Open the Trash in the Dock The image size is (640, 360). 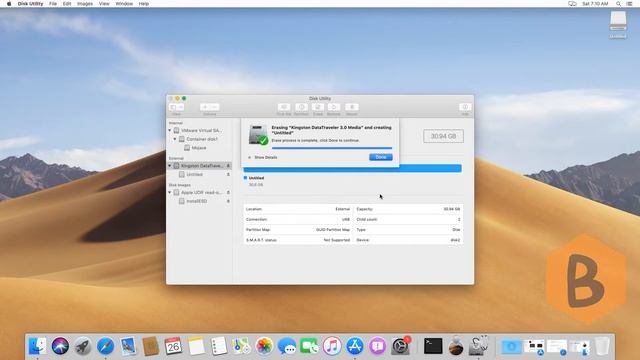click(602, 346)
